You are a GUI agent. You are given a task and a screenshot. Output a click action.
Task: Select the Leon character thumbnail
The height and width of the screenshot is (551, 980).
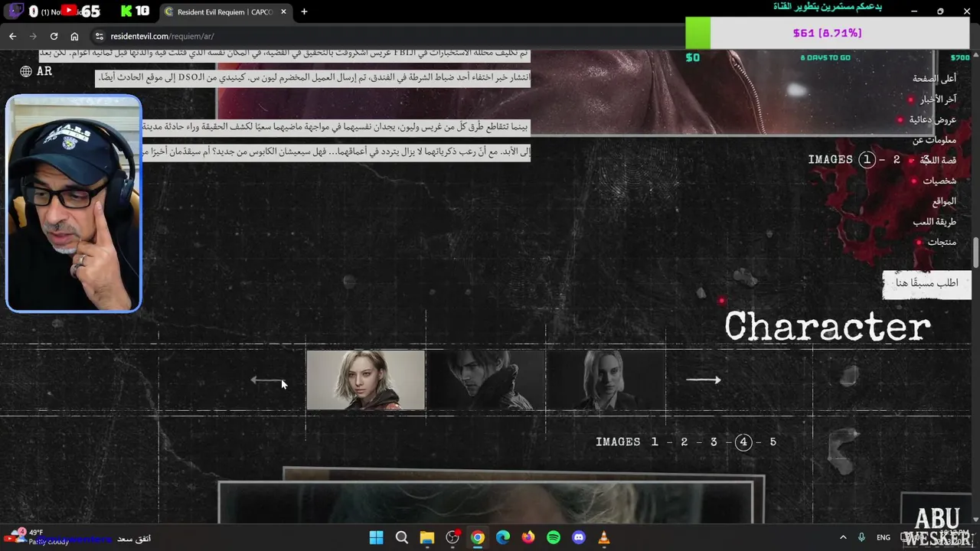tap(486, 380)
